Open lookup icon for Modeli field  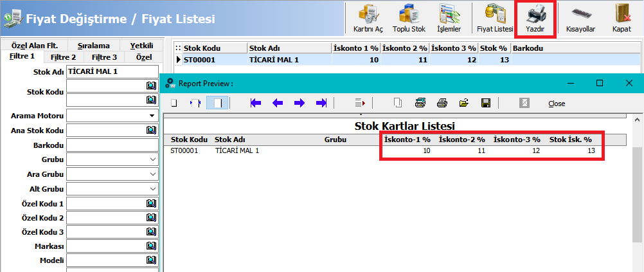coord(152,260)
